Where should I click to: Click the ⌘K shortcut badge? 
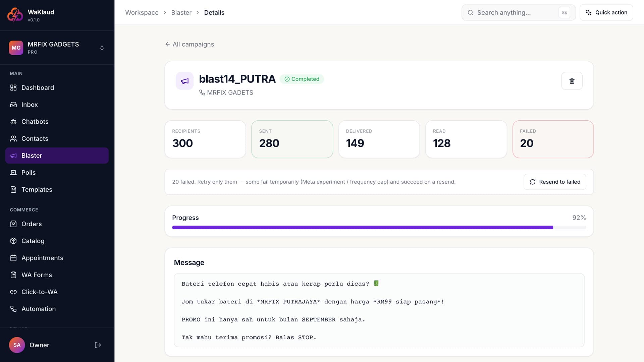coord(564,13)
